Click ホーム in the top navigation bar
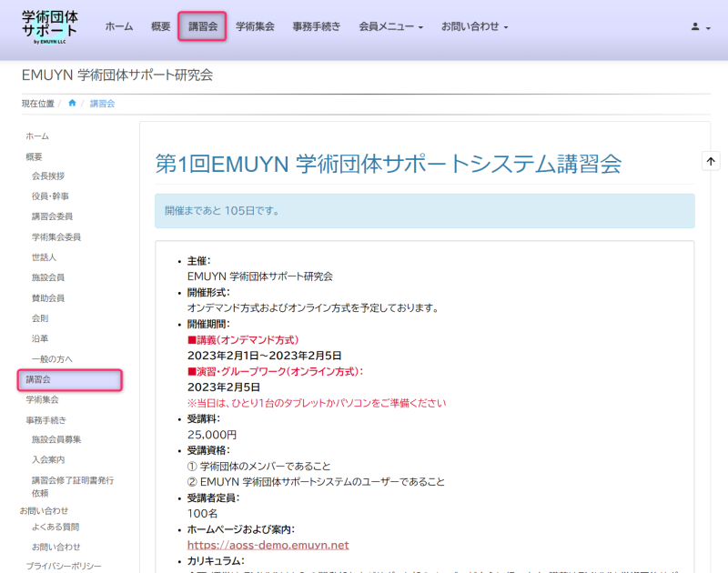Screen dimensions: 728x573 point(119,27)
